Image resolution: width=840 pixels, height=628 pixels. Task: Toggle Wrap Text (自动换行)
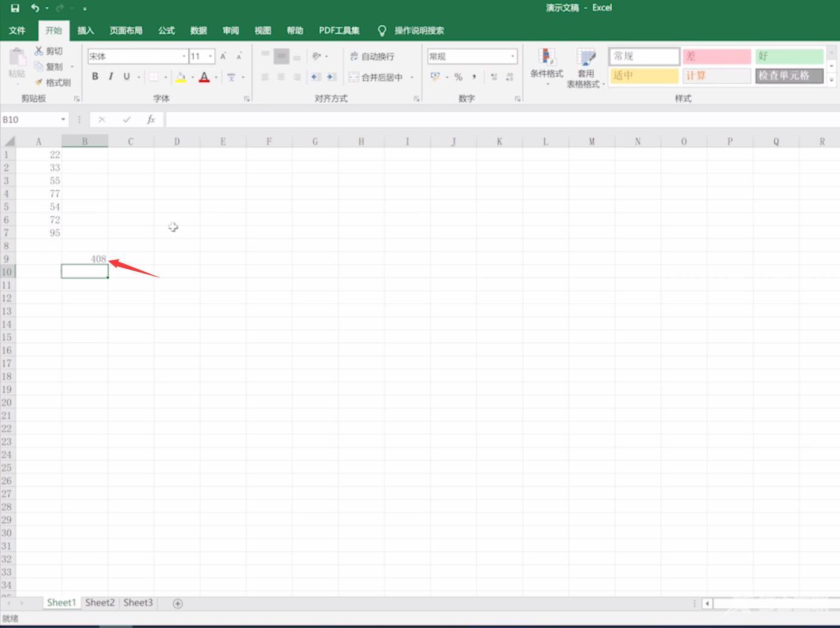coord(372,56)
